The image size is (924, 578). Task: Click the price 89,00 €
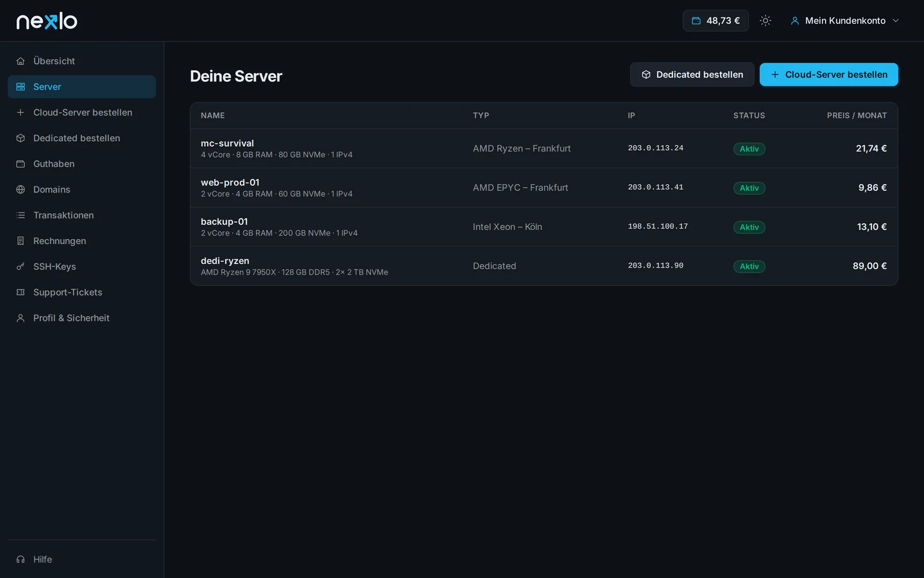[x=870, y=266]
